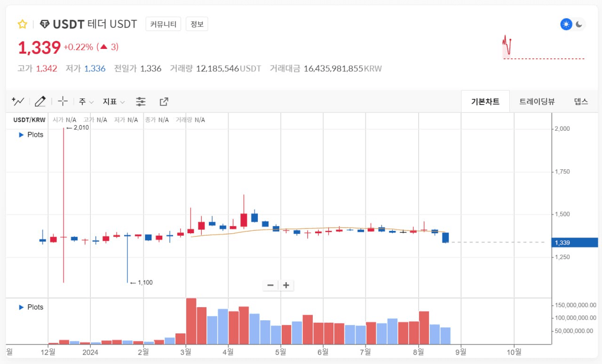The image size is (602, 364).
Task: Click the 1,339 price axis label
Action: [x=576, y=243]
